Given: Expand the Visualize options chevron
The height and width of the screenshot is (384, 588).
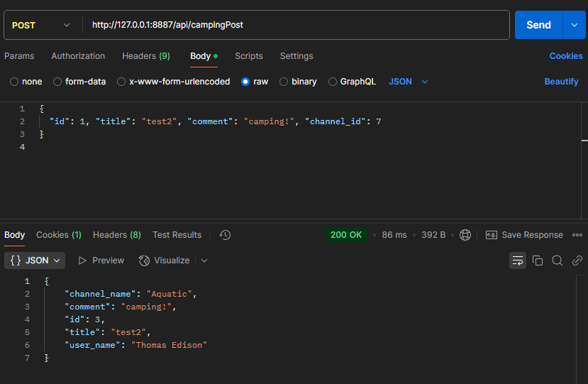Looking at the screenshot, I should pos(204,260).
